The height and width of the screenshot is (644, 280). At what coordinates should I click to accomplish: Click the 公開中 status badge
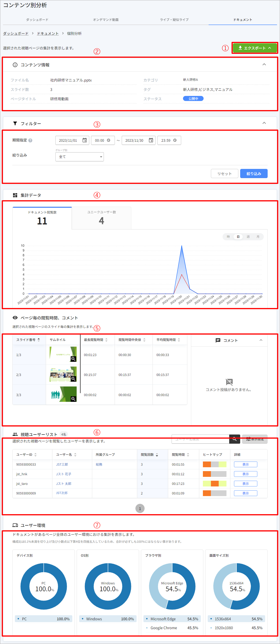pyautogui.click(x=193, y=98)
